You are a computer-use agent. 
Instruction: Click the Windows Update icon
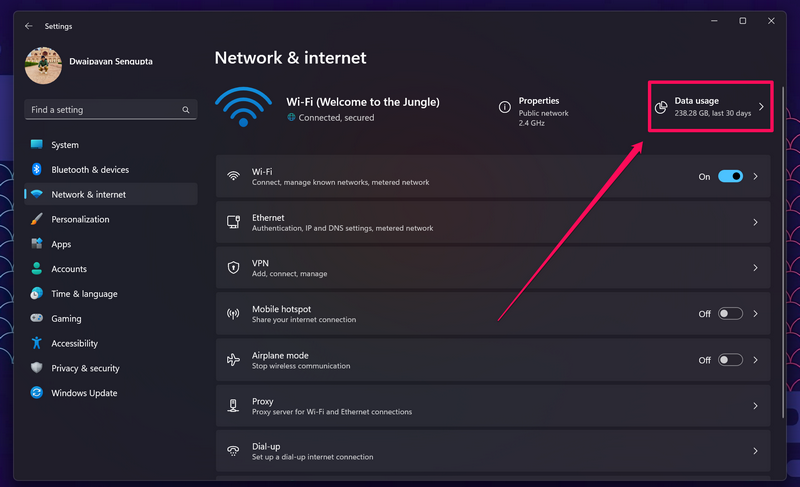[x=37, y=393]
